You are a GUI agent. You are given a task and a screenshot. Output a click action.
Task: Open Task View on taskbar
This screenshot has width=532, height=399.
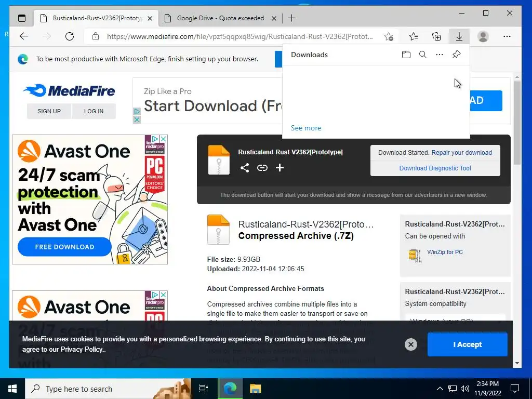203,389
